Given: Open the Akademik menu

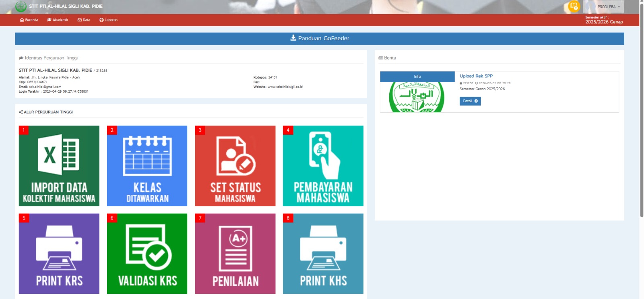Looking at the screenshot, I should (58, 20).
